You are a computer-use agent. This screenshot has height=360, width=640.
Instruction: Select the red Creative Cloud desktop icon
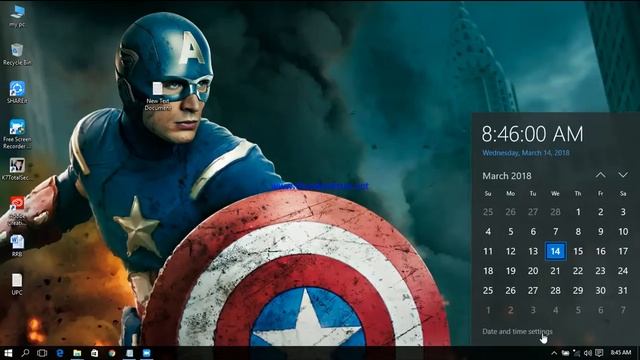tap(17, 211)
